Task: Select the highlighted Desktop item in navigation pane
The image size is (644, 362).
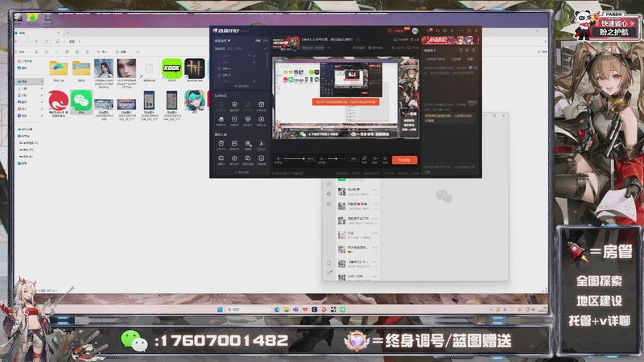Action: (30, 81)
